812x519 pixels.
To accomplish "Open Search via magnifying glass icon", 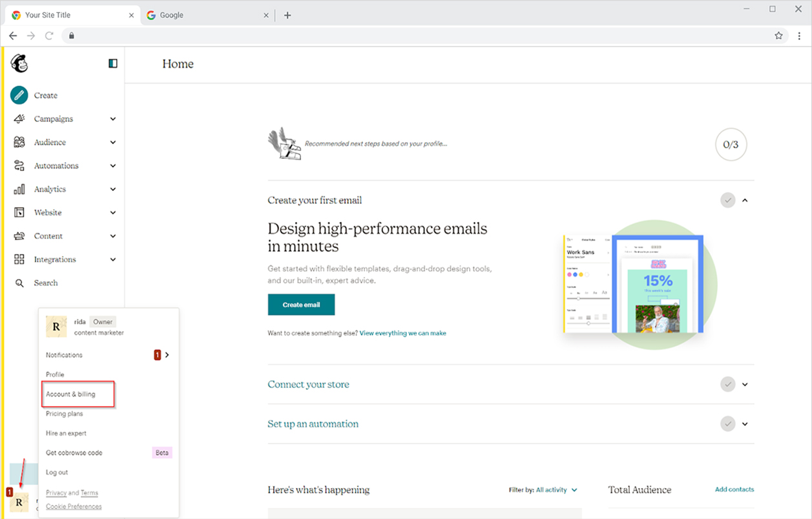I will click(19, 283).
